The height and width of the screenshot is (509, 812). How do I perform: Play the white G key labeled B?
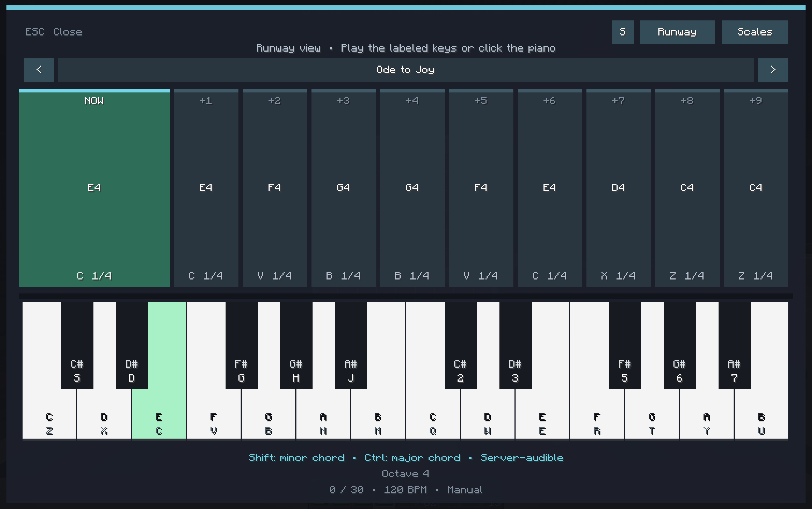[x=269, y=414]
